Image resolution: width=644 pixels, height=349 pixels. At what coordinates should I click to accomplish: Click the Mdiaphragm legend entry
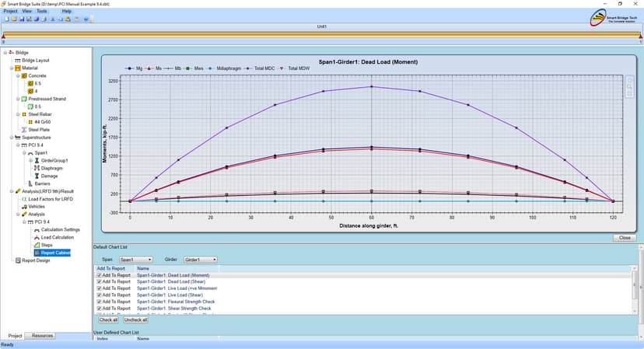click(x=224, y=68)
